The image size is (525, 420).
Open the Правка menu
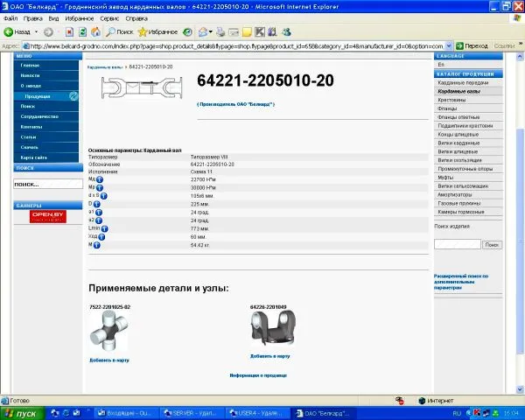[33, 18]
